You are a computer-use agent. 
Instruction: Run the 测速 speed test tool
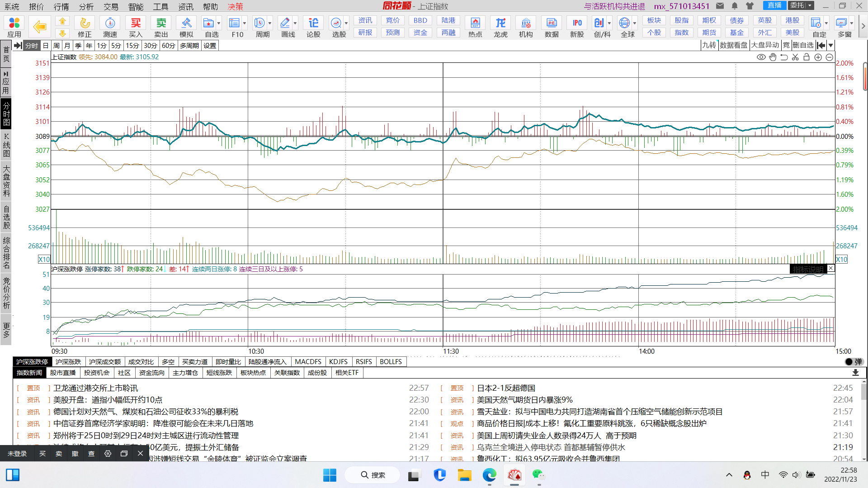click(110, 27)
